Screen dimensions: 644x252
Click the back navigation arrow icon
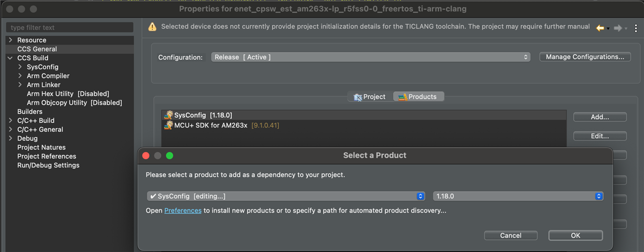point(600,28)
